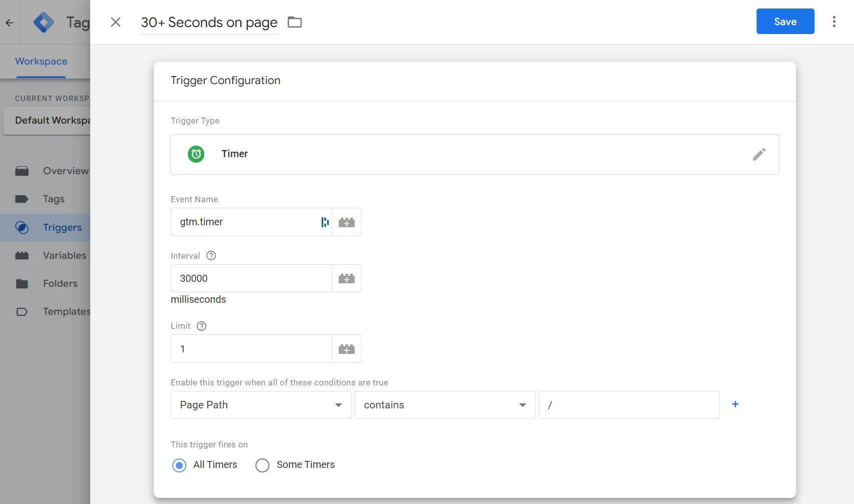Open Triggers section in sidebar
Screen dimensions: 854x504
(62, 227)
